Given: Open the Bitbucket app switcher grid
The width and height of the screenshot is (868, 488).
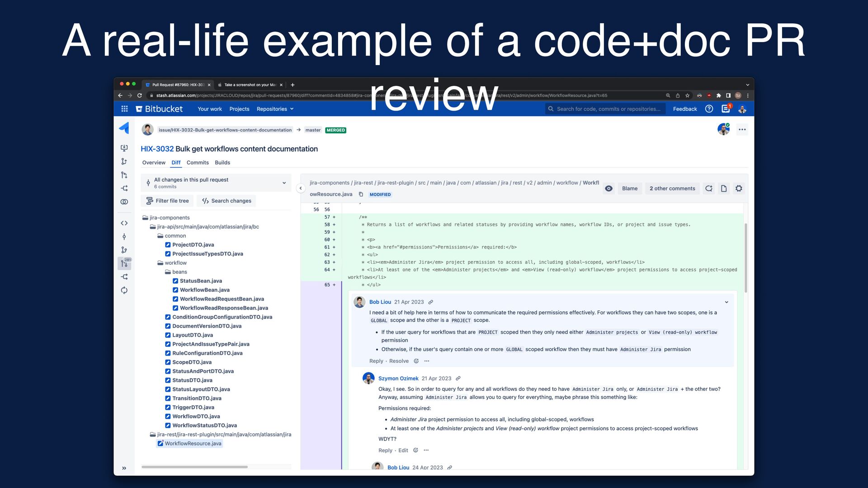Looking at the screenshot, I should point(125,109).
